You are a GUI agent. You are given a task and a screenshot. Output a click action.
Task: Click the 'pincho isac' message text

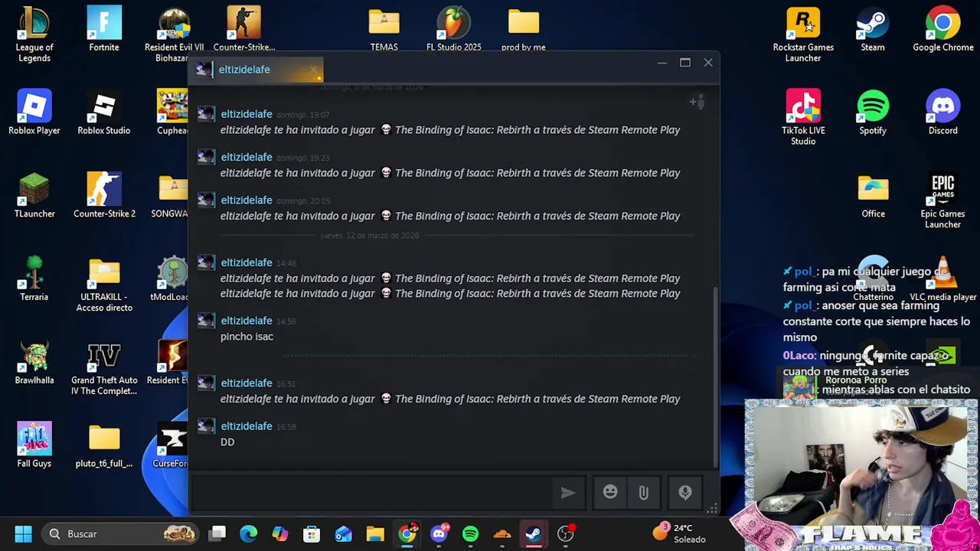pos(247,337)
